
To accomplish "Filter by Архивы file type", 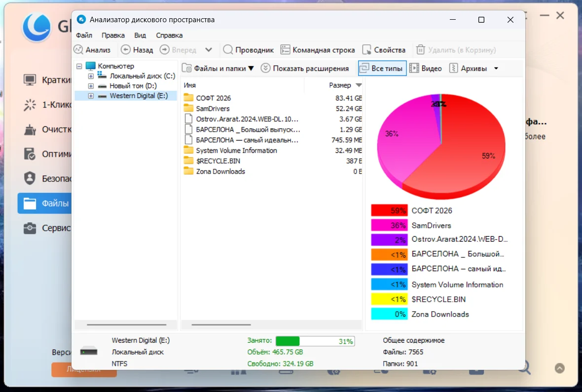I will pos(468,69).
